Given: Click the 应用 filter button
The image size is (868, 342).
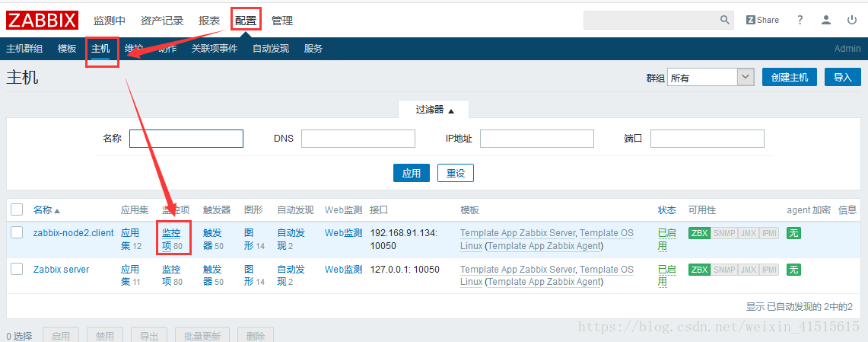Looking at the screenshot, I should click(412, 173).
